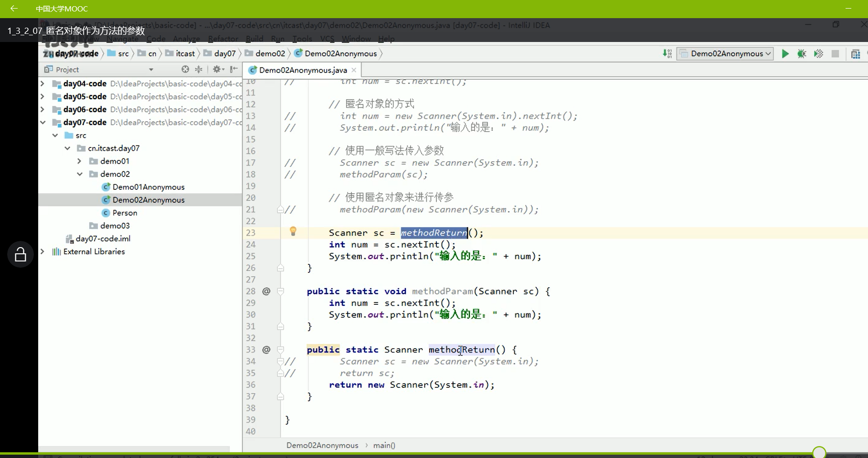The width and height of the screenshot is (868, 458).
Task: Click the yellow light bulb intention icon
Action: pyautogui.click(x=293, y=231)
